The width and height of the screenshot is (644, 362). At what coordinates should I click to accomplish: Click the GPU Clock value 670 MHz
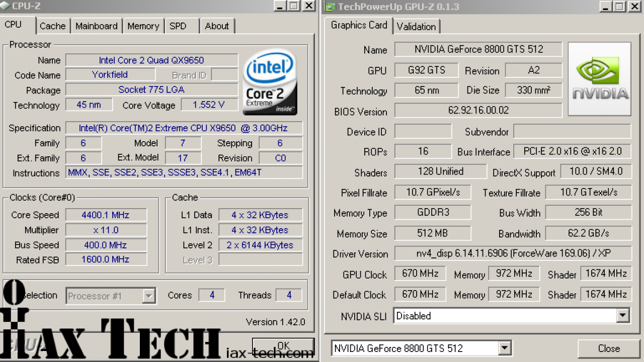point(420,274)
